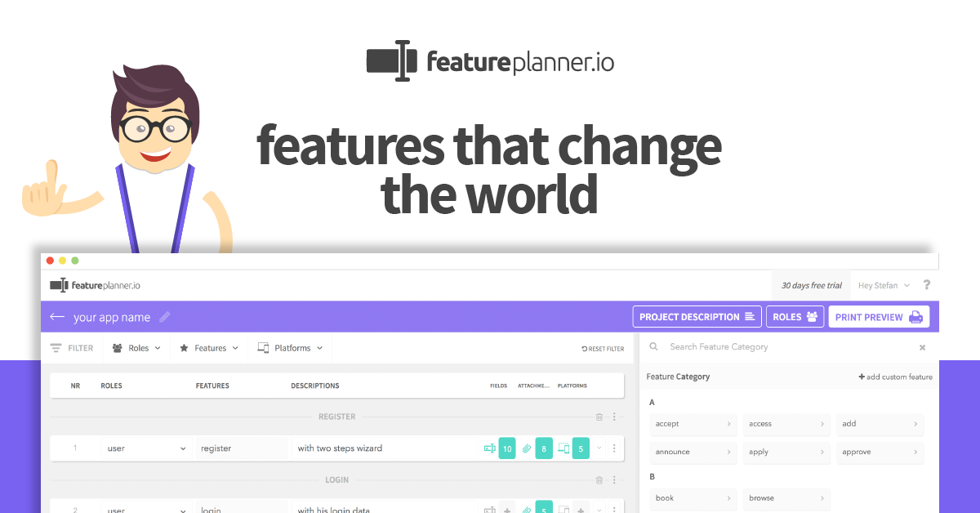Expand the book feature category
The image size is (980, 513).
point(693,498)
